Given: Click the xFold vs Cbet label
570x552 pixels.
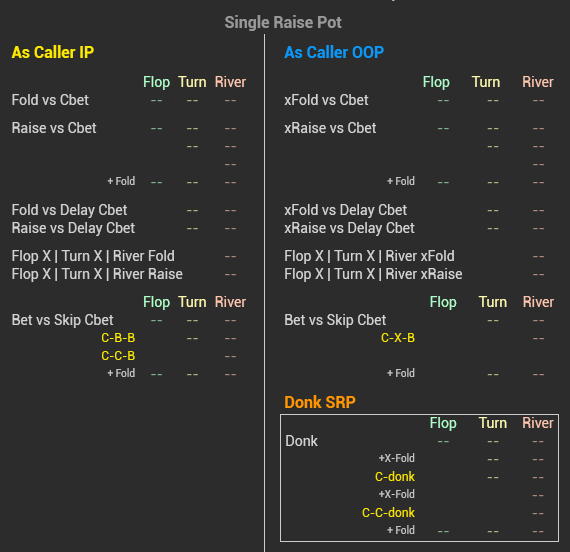Looking at the screenshot, I should [326, 100].
